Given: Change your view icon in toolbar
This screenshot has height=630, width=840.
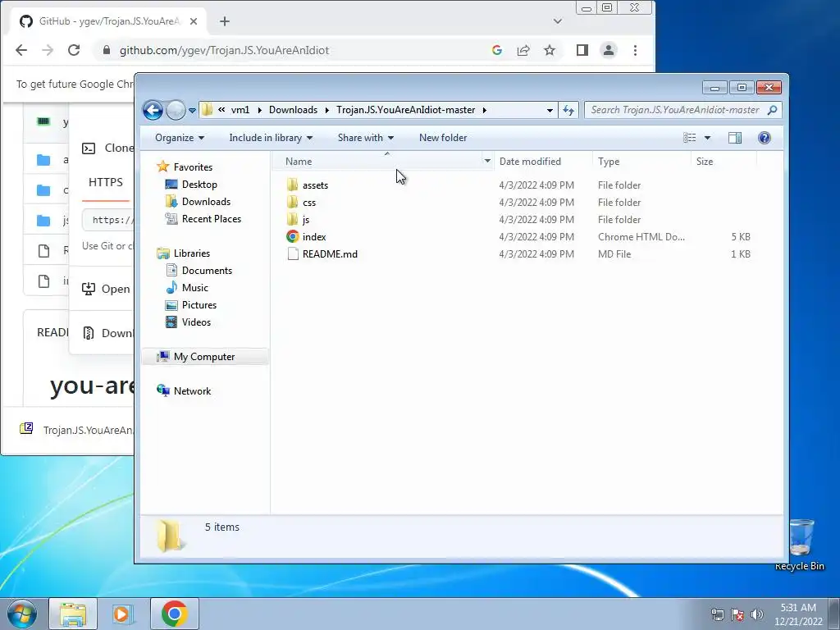Looking at the screenshot, I should click(x=689, y=138).
